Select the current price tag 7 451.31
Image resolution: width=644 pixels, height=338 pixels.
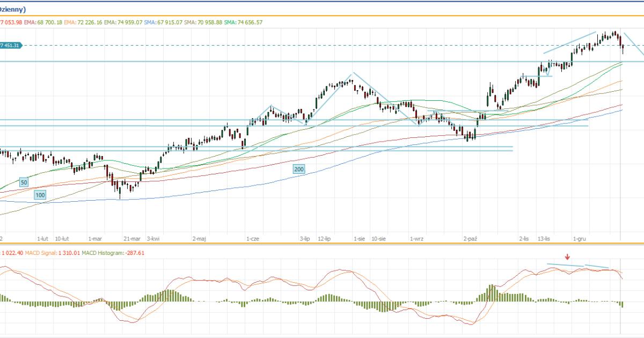point(12,46)
